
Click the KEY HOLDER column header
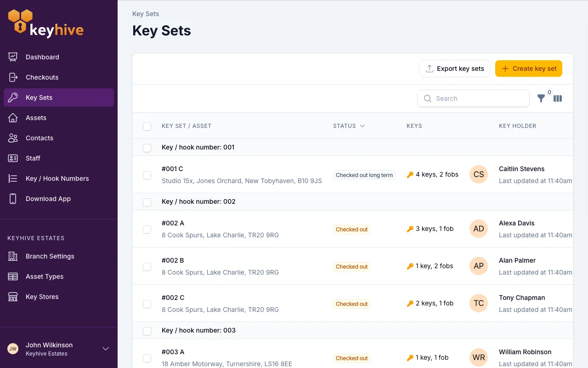coord(518,126)
